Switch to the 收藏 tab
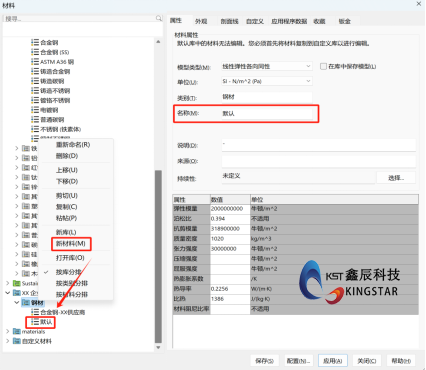 (319, 21)
